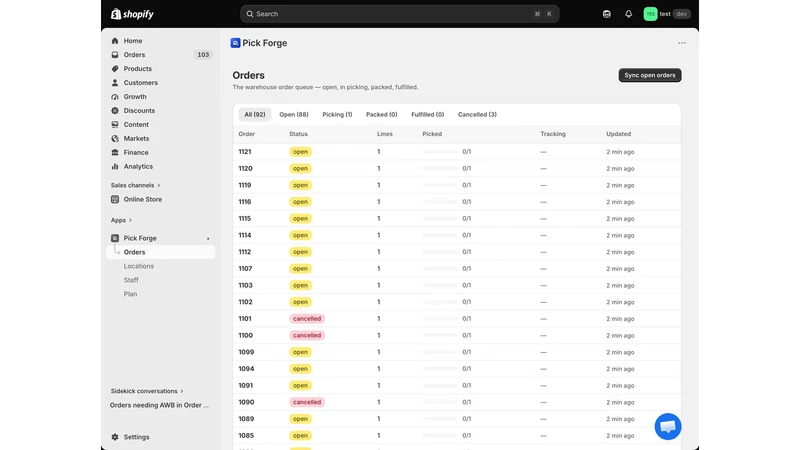This screenshot has height=450, width=800.
Task: Open the Analytics bar chart icon
Action: tap(115, 166)
